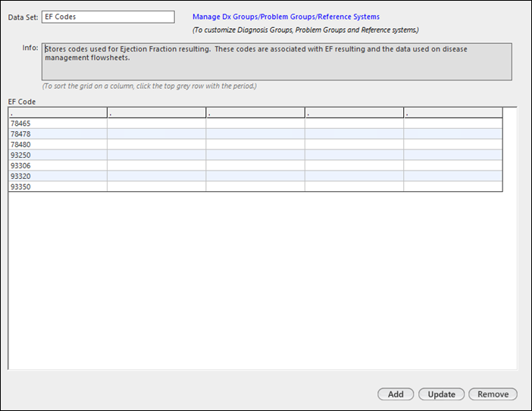Image resolution: width=532 pixels, height=411 pixels.
Task: Click the Remove button
Action: [x=493, y=394]
